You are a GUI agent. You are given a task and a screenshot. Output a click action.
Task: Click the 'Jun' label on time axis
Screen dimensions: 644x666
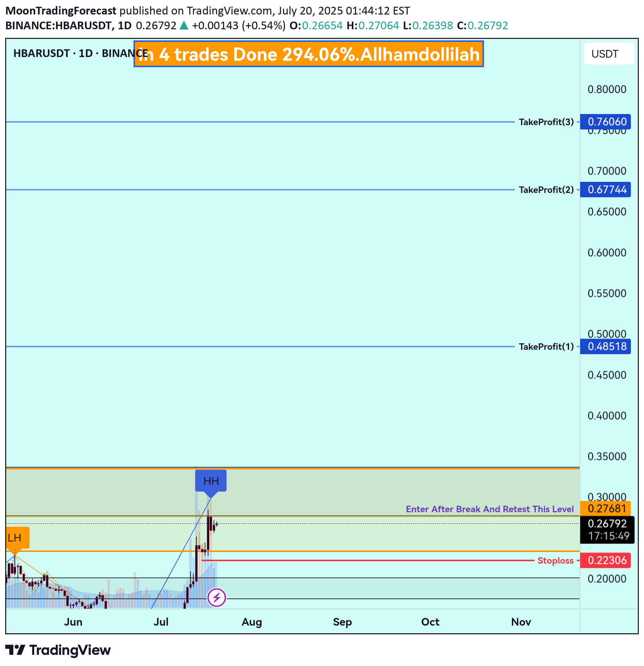pos(73,622)
